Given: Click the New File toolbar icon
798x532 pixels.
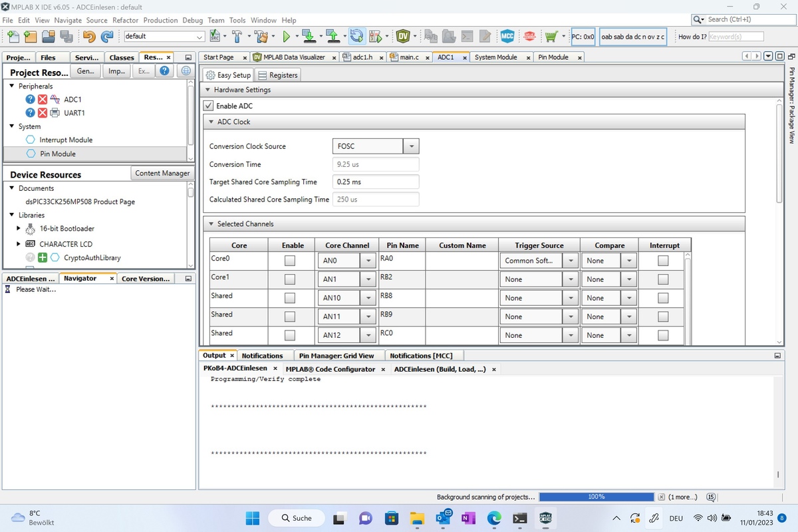Looking at the screenshot, I should 13,37.
